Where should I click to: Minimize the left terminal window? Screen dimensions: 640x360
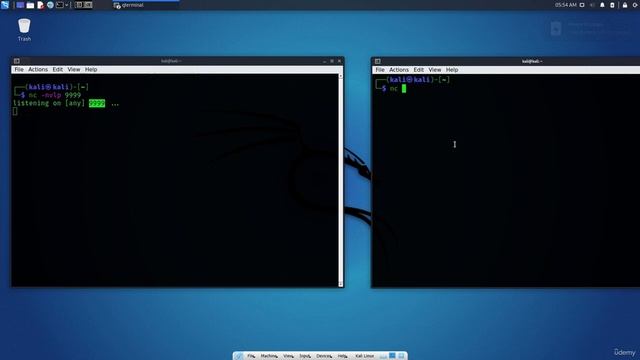[324, 61]
